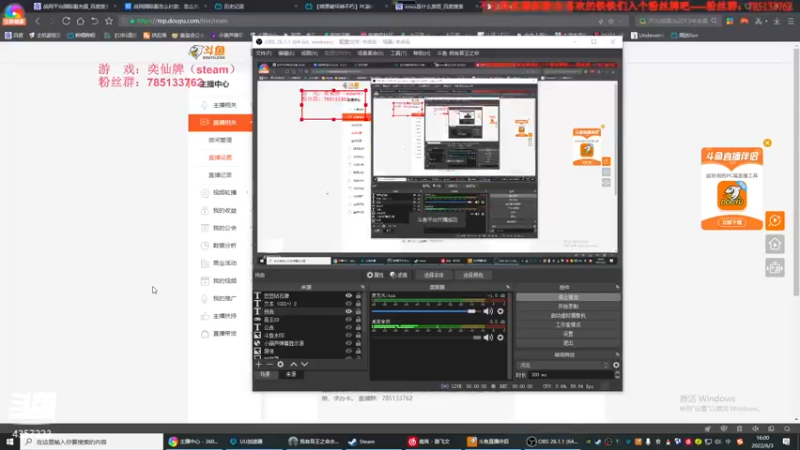The width and height of the screenshot is (800, 450).
Task: Open source properties via gear below source list
Action: pos(280,364)
